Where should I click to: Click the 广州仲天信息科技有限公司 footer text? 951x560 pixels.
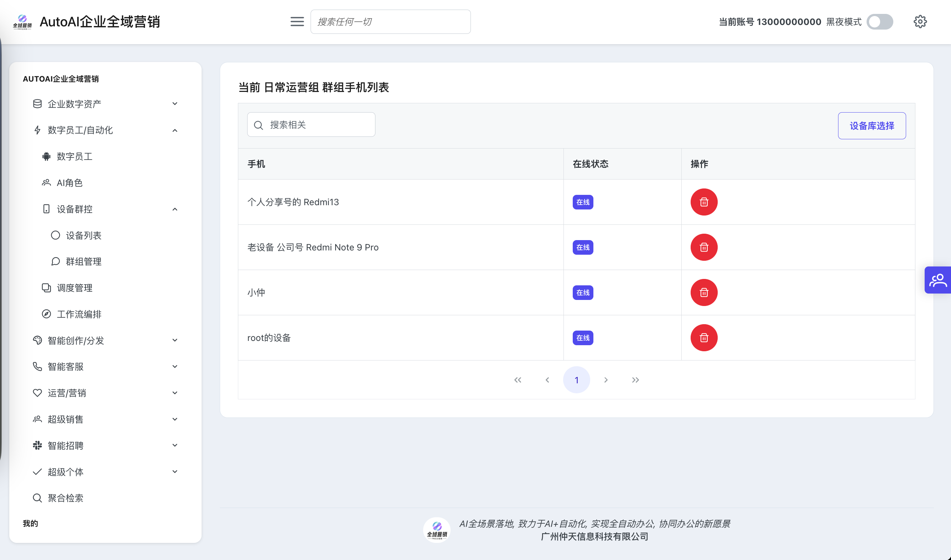pyautogui.click(x=594, y=536)
